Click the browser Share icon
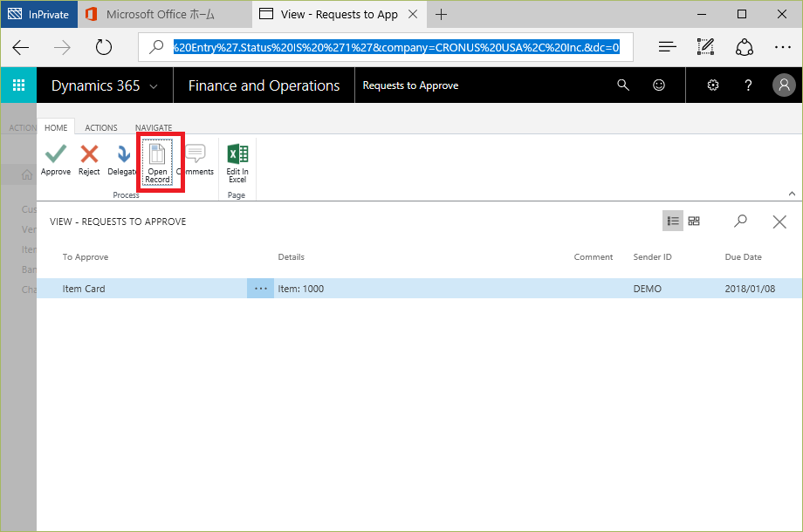 tap(745, 47)
